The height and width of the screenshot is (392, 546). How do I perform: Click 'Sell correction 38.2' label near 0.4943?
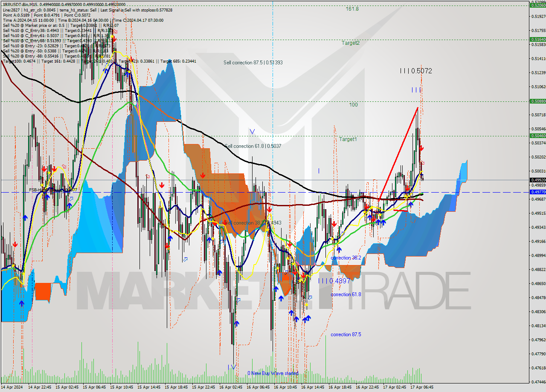pos(253,223)
